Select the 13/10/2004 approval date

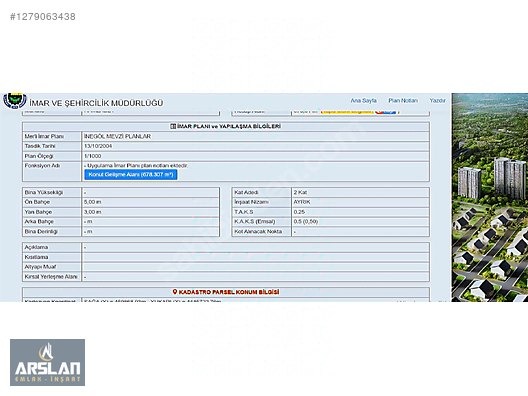(x=98, y=146)
